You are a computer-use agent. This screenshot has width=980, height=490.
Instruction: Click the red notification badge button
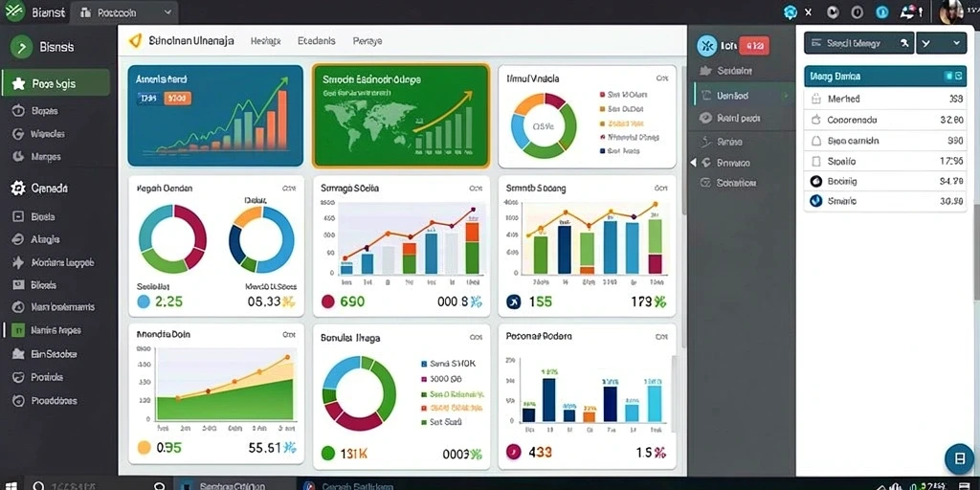point(754,45)
